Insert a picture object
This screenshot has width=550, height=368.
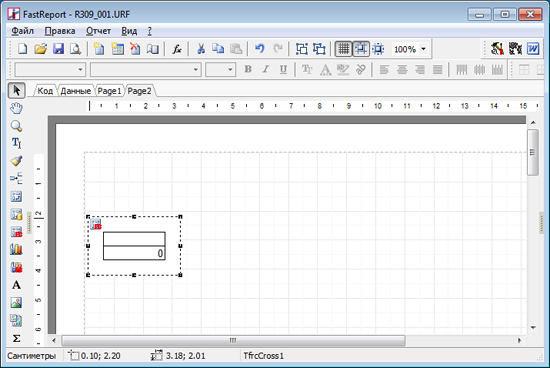coord(16,302)
